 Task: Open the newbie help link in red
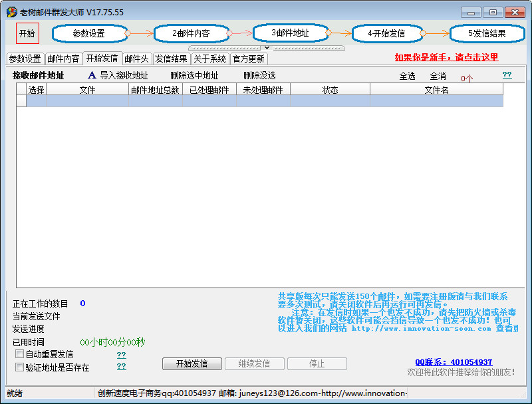tap(446, 57)
